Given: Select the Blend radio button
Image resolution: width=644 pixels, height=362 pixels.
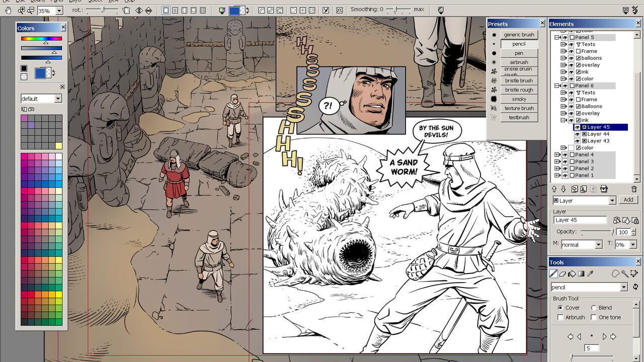Looking at the screenshot, I should click(x=594, y=308).
